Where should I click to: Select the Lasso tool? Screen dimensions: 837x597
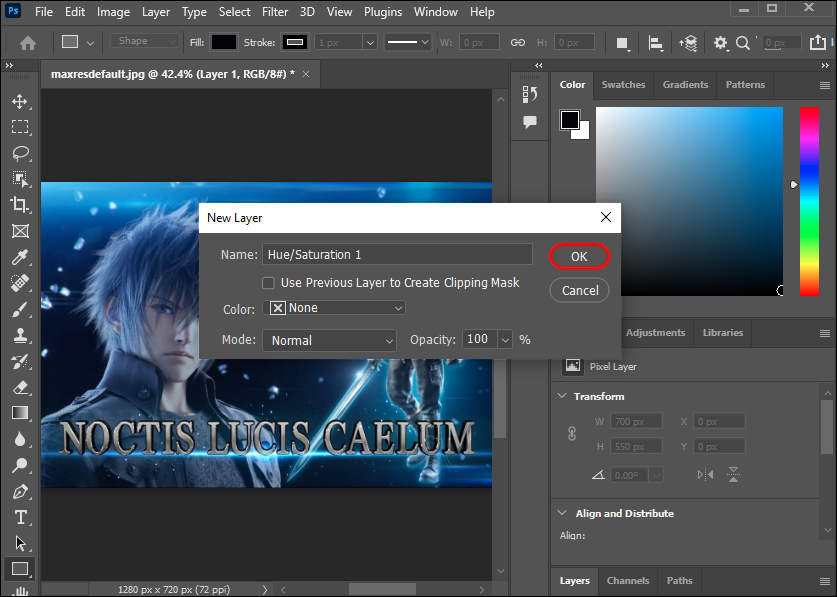(19, 153)
